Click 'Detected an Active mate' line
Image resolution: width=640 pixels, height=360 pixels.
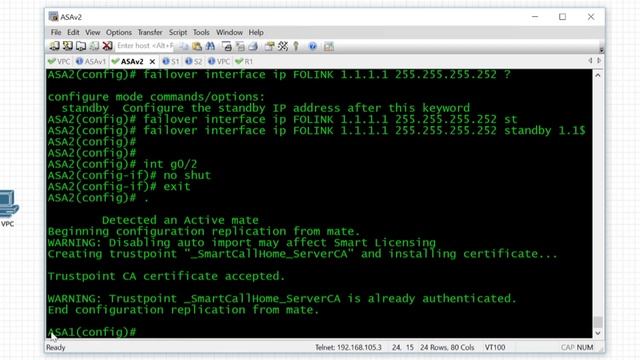coord(180,220)
